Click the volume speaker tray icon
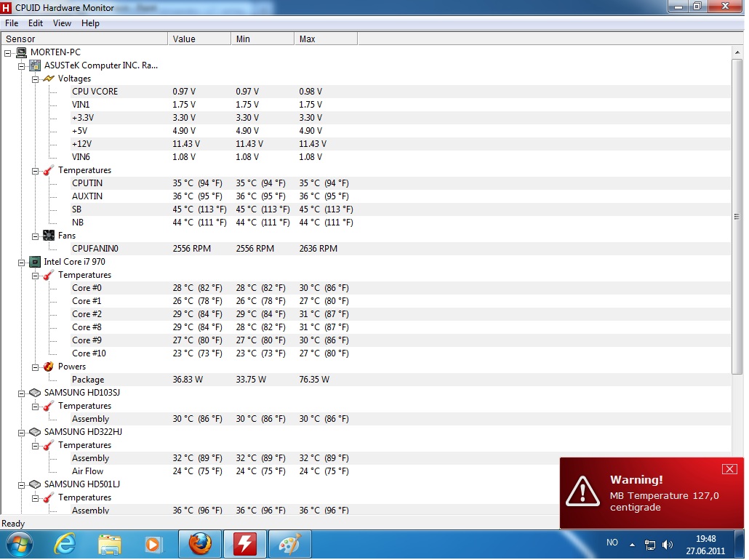 [x=668, y=545]
